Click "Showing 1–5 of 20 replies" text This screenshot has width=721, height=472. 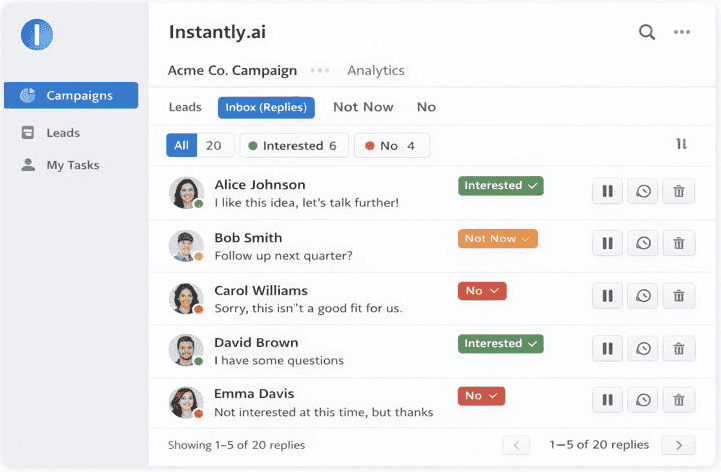[x=236, y=445]
